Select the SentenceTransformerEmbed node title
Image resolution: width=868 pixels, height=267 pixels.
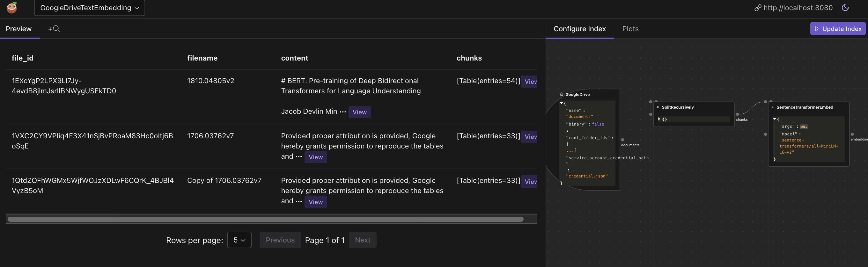tap(805, 107)
